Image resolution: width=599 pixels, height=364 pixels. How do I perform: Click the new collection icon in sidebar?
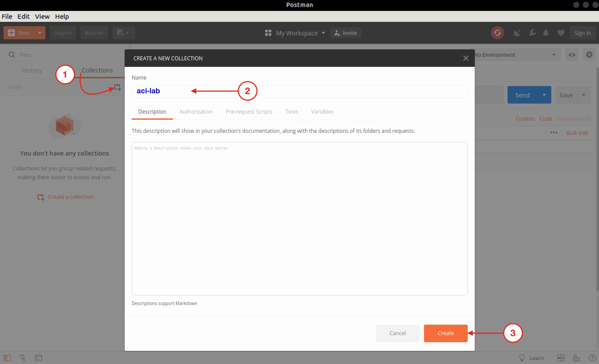(x=117, y=87)
